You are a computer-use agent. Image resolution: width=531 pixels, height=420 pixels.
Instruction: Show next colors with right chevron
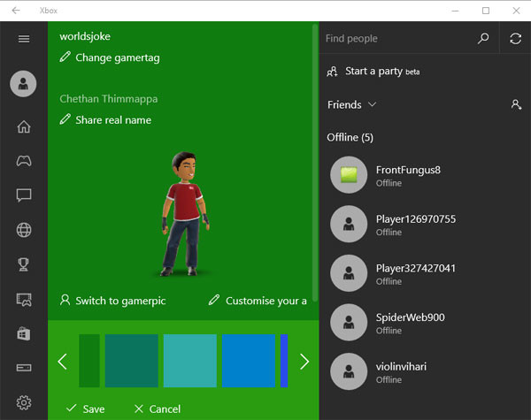[304, 362]
